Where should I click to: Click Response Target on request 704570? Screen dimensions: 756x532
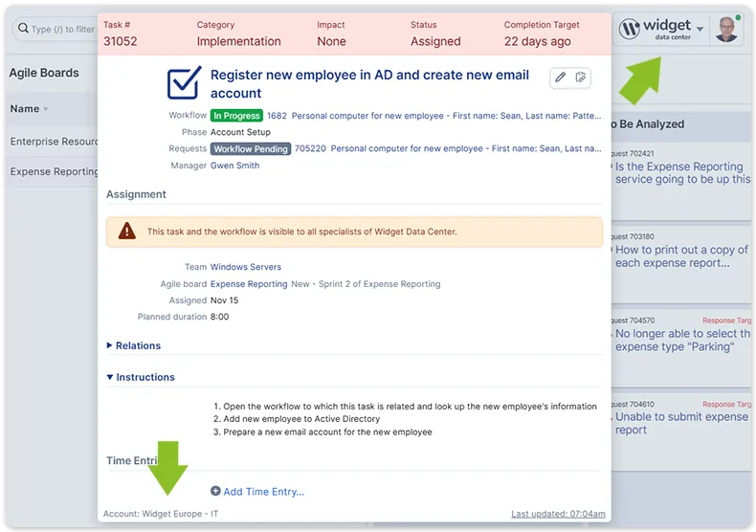pyautogui.click(x=726, y=321)
